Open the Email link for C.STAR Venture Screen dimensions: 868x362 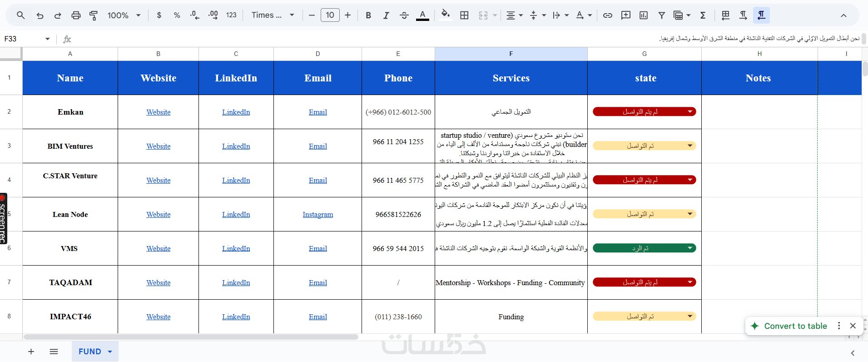pos(318,181)
